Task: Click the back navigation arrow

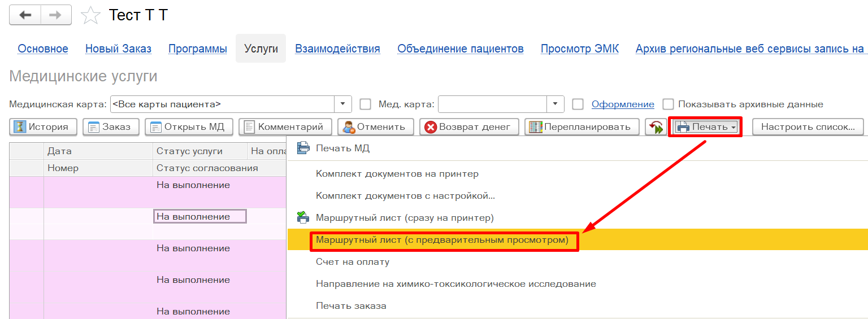Action: (x=25, y=15)
